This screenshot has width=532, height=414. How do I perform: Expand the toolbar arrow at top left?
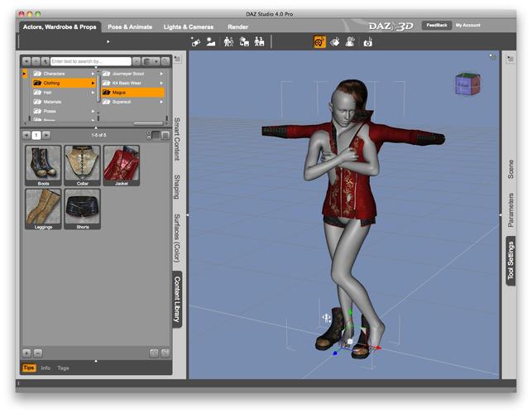(108, 41)
